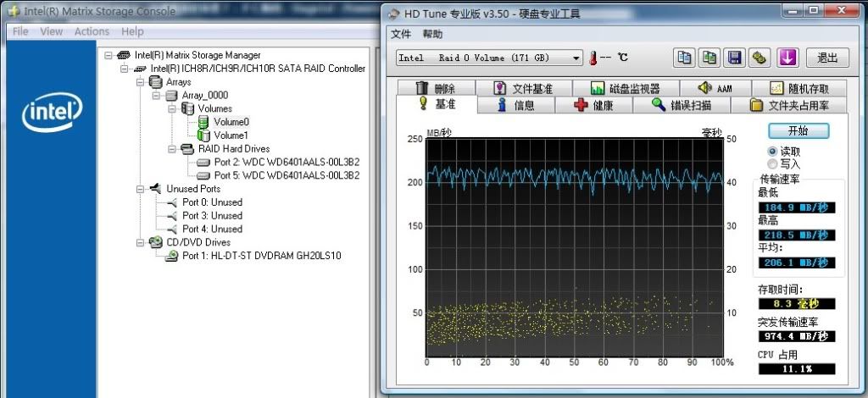This screenshot has height=398, width=868.
Task: Click the DVDRAM GH20LS10 drive icon
Action: [x=172, y=256]
